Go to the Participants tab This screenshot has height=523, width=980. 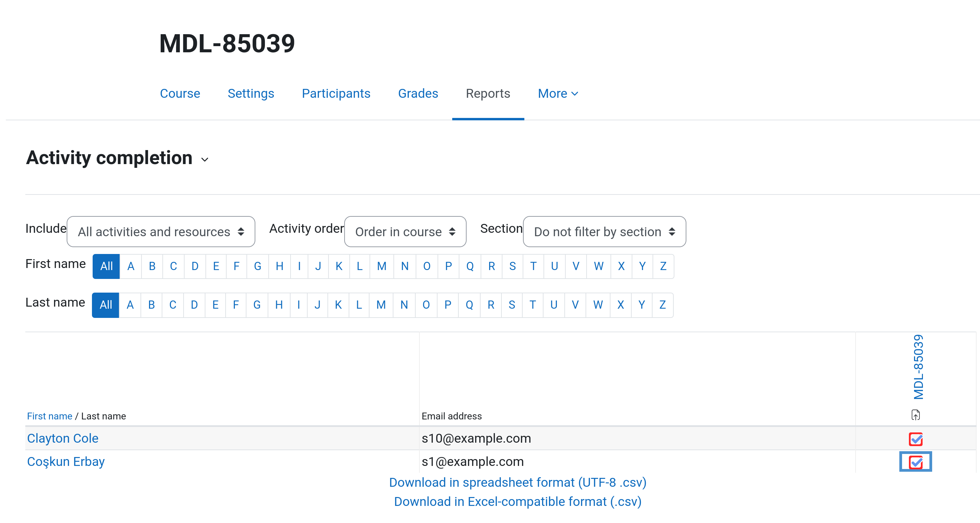[336, 94]
